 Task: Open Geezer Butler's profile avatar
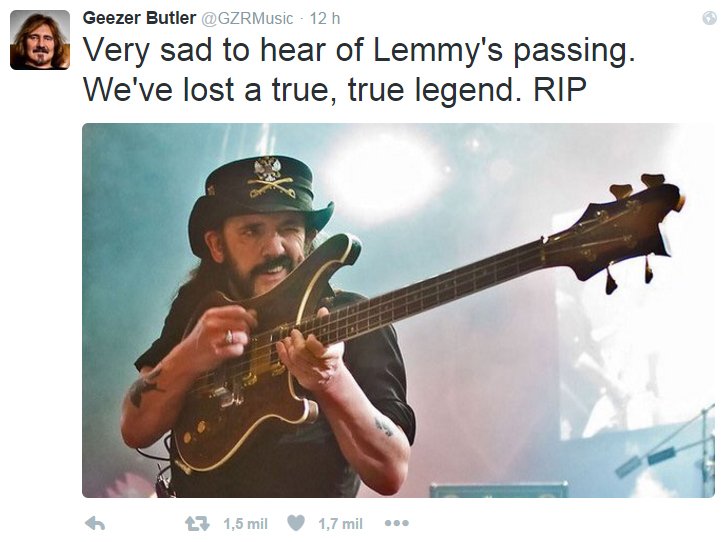pos(40,40)
